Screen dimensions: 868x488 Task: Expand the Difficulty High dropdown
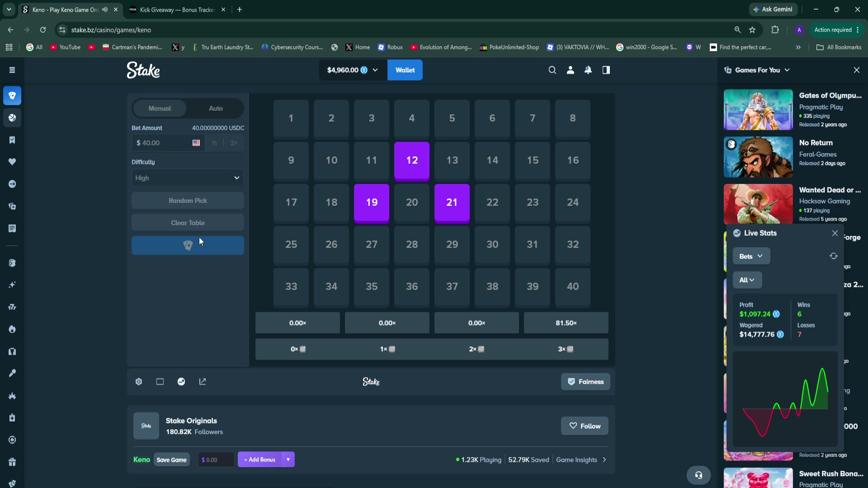pyautogui.click(x=188, y=178)
